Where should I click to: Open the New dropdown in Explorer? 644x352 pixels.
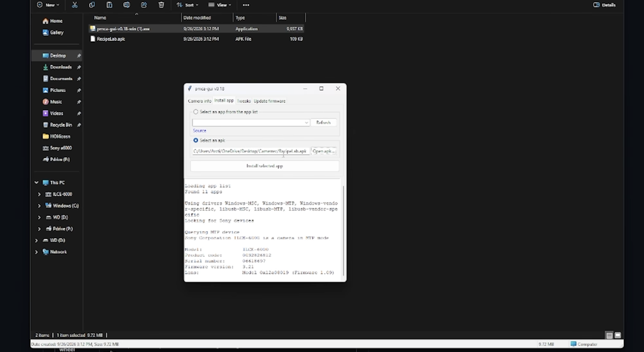(x=48, y=5)
